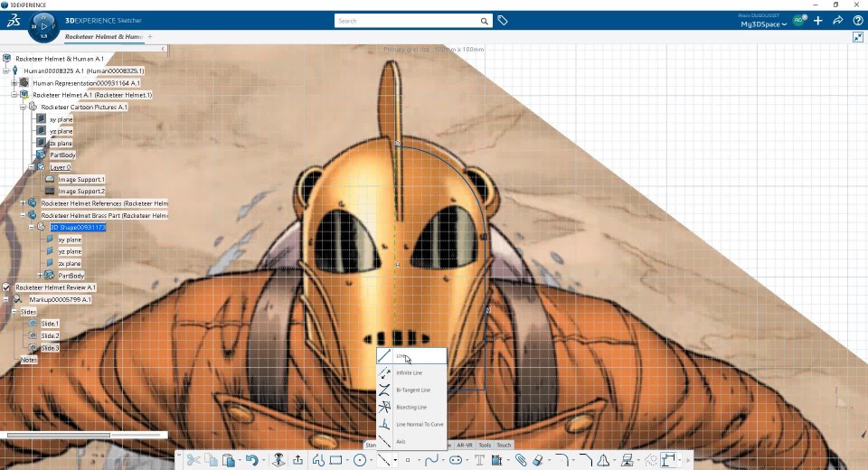
Task: Select the Rectangle tool
Action: (x=335, y=460)
